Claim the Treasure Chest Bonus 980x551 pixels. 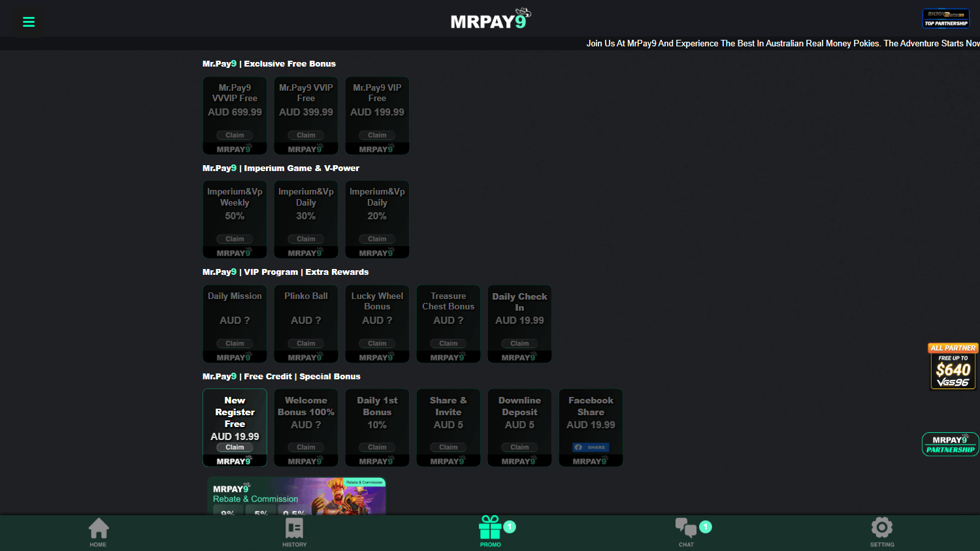coord(448,343)
